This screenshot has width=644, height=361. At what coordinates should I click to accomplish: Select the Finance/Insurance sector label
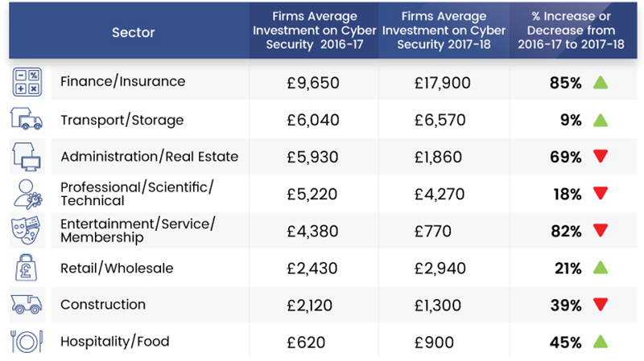[x=122, y=82]
